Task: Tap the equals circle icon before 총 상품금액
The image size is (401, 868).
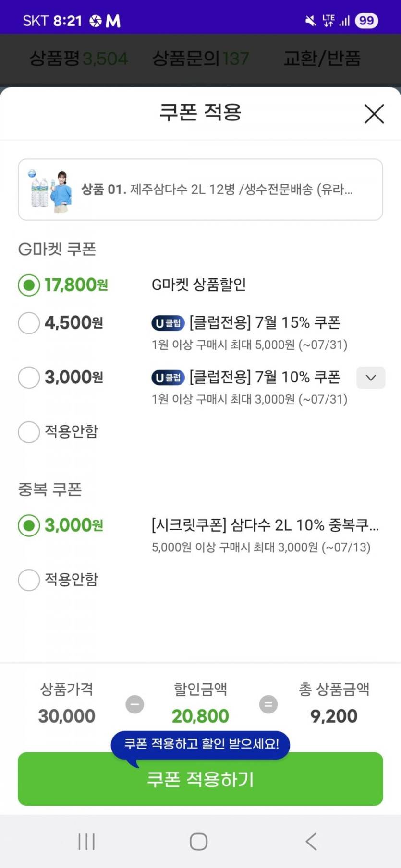Action: (268, 704)
